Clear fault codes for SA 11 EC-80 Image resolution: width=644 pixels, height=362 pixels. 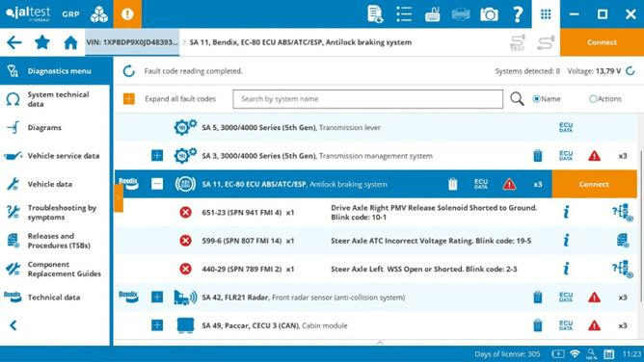click(452, 184)
